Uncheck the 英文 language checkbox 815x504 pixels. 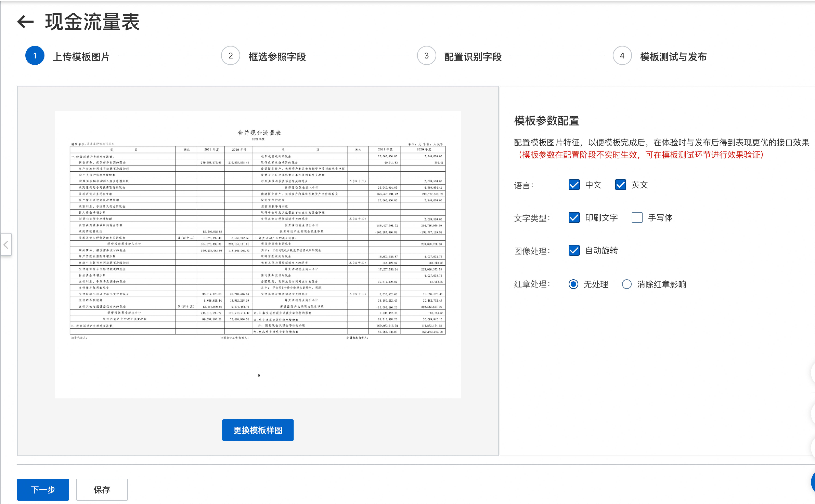coord(620,185)
